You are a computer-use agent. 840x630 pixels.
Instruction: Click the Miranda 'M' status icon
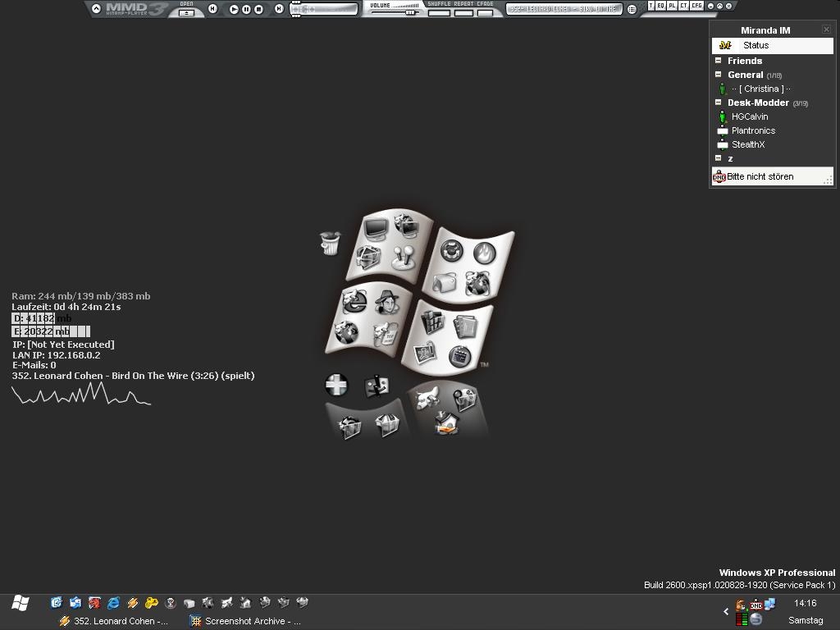point(725,46)
